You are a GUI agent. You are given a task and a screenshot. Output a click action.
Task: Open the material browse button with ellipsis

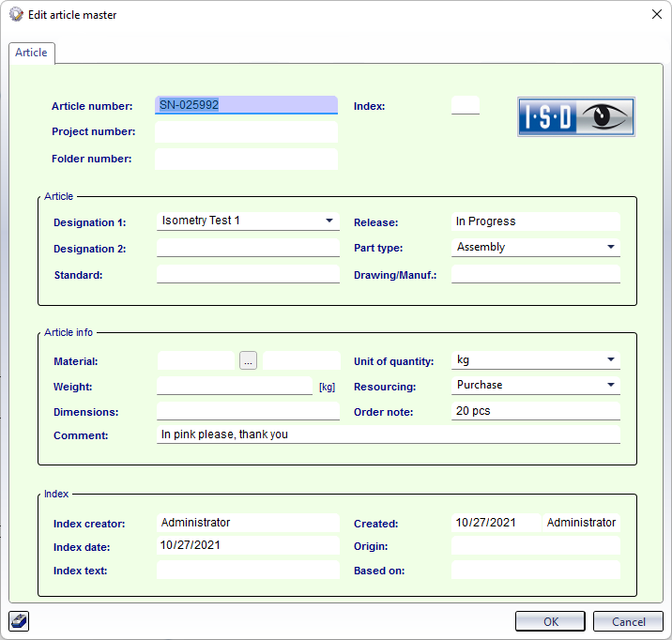248,360
